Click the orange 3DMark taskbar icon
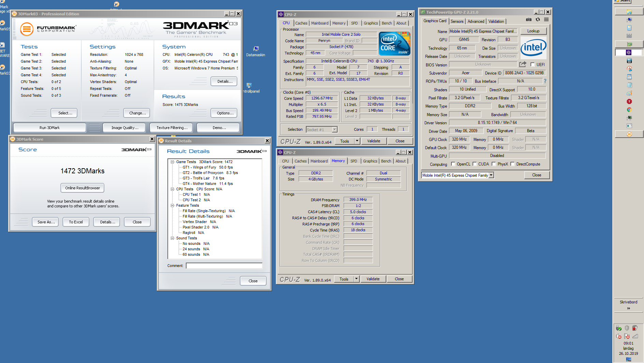 [x=629, y=134]
